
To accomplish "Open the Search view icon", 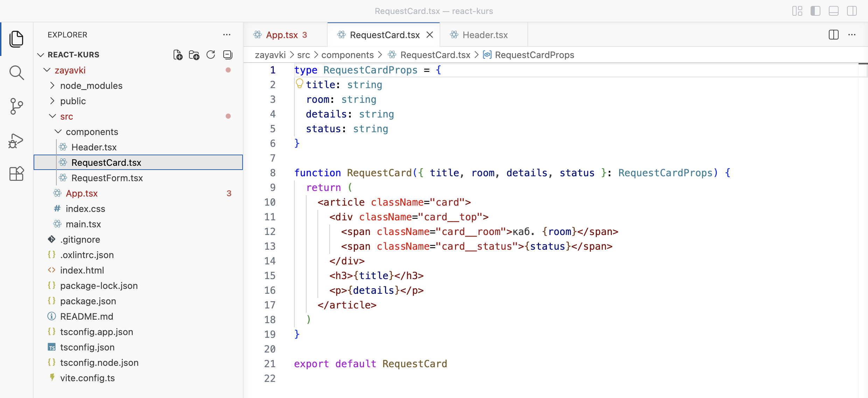I will (16, 73).
